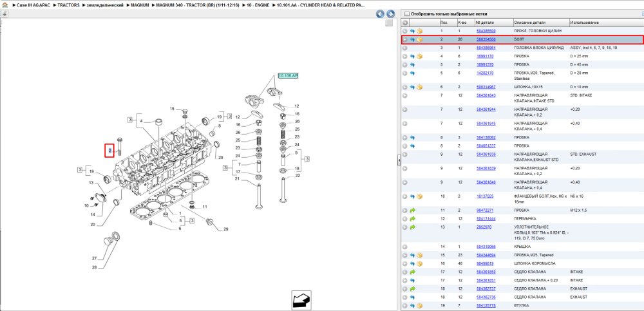The width and height of the screenshot is (644, 311).
Task: Expand all rows with header plus icon
Action: (x=405, y=23)
